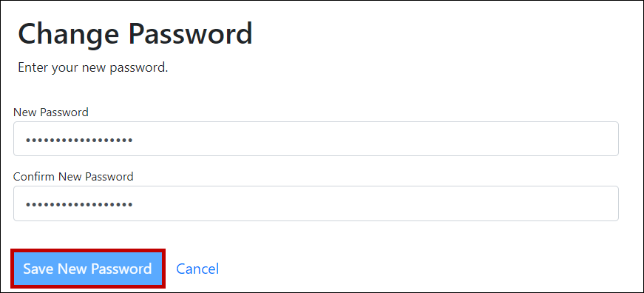Focus the New Password input field

[316, 139]
